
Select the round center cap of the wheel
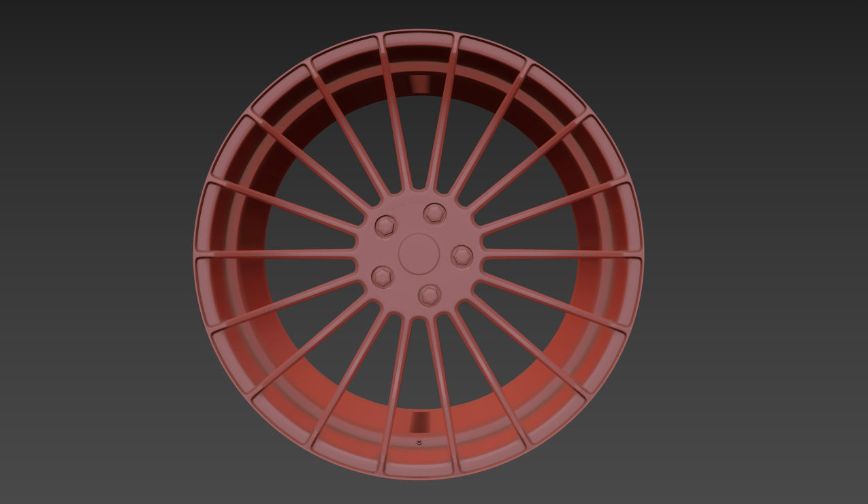click(418, 254)
